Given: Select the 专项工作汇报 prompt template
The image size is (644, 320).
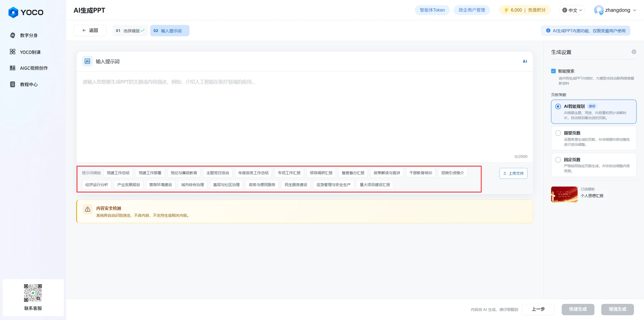Looking at the screenshot, I should 289,173.
